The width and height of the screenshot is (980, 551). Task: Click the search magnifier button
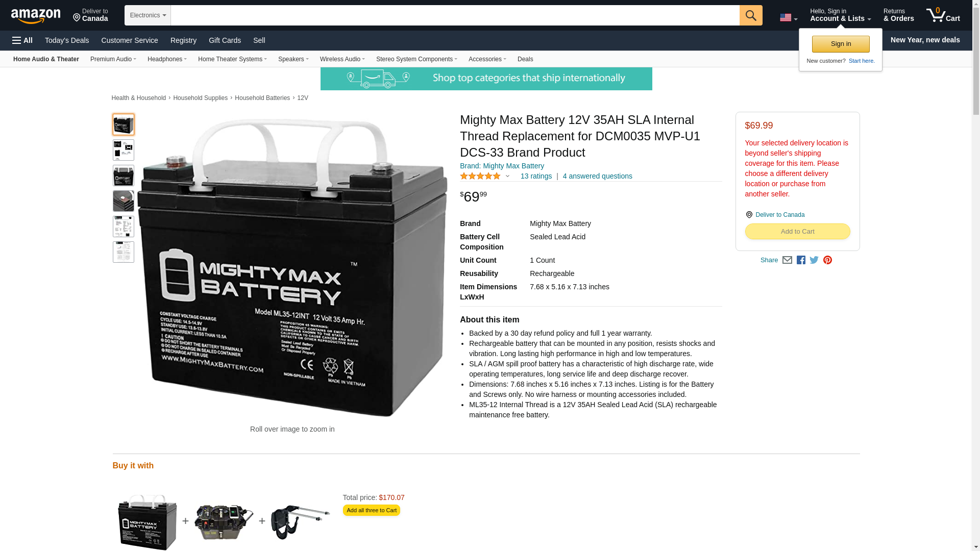point(750,15)
